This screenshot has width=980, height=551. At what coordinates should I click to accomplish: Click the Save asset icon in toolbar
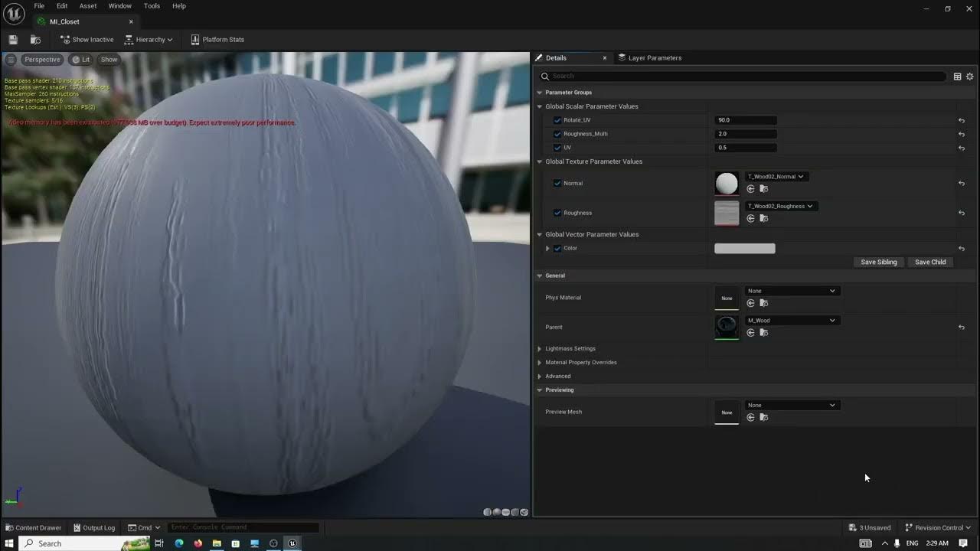[x=13, y=40]
